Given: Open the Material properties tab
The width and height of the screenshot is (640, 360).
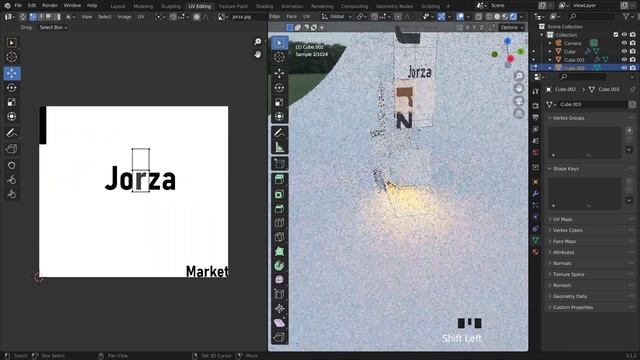Looking at the screenshot, I should pos(536,252).
